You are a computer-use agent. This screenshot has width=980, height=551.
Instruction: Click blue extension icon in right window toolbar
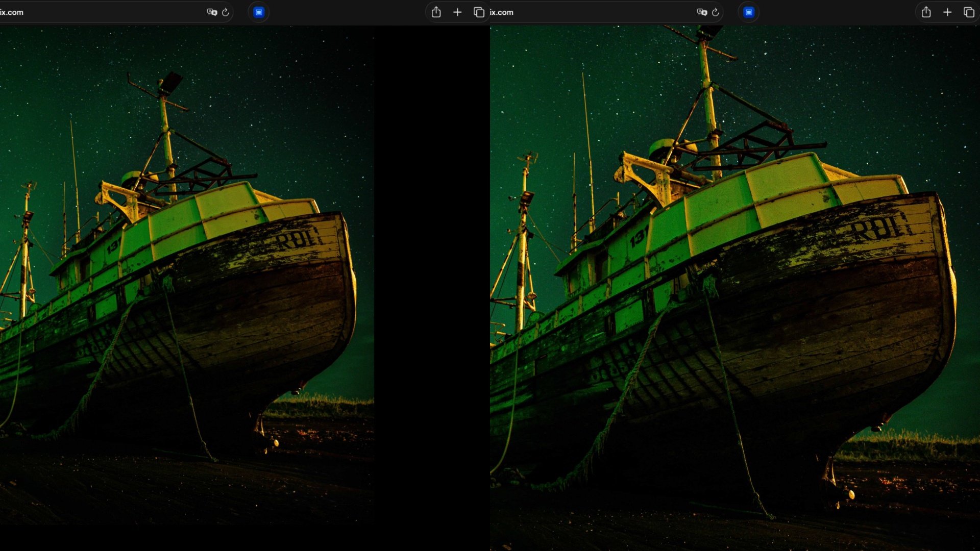tap(749, 12)
